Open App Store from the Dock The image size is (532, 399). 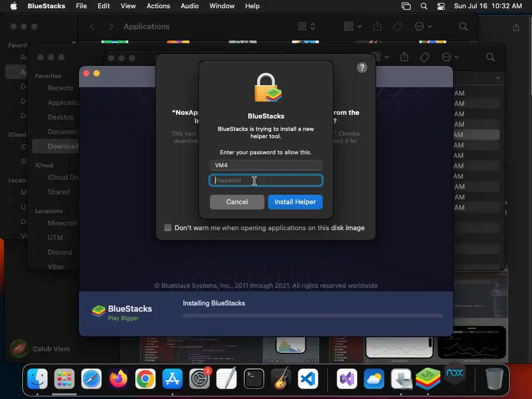point(172,379)
